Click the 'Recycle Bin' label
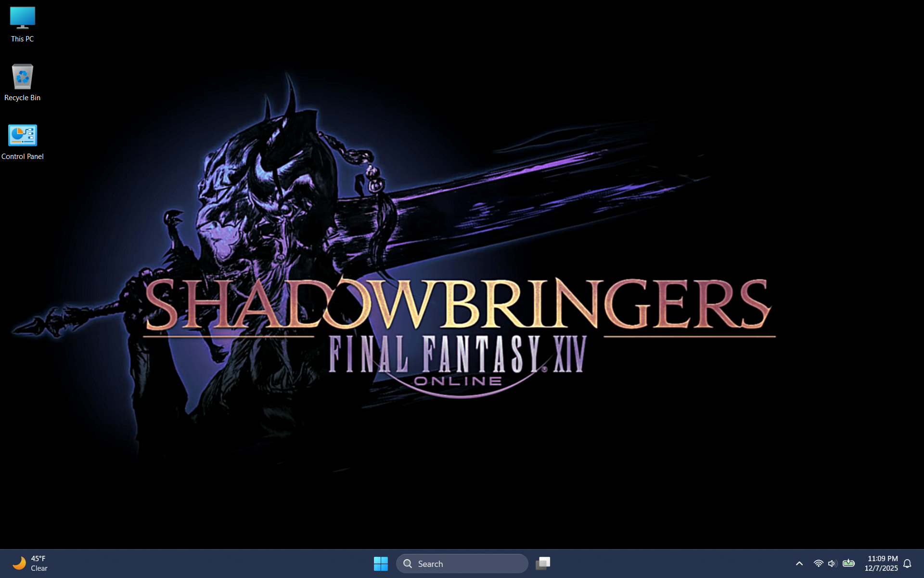 (x=22, y=97)
